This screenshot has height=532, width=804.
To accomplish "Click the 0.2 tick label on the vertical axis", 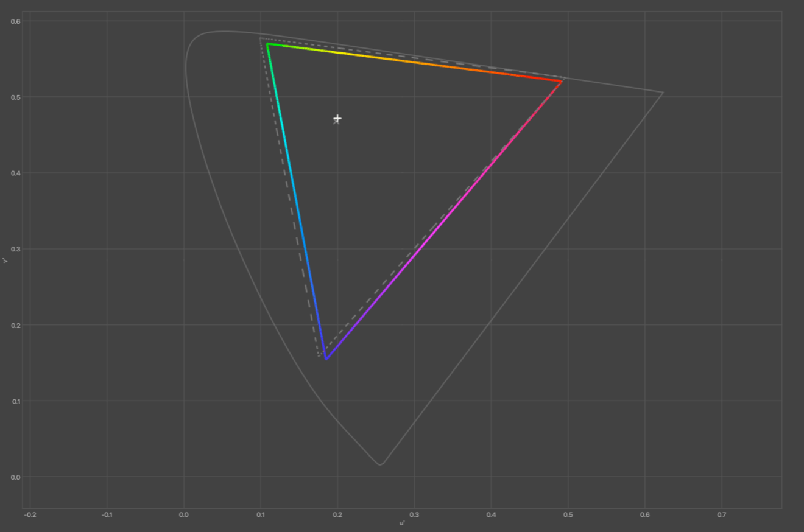I will tap(16, 325).
